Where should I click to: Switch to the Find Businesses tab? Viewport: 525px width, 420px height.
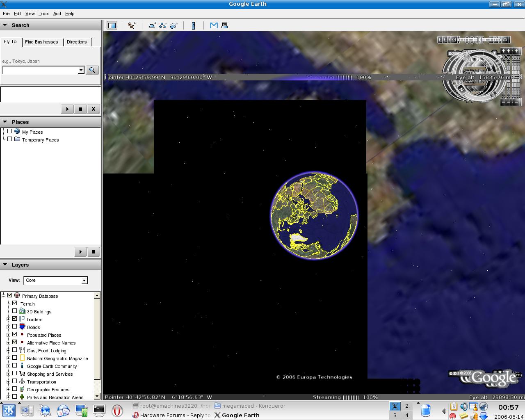click(x=41, y=42)
